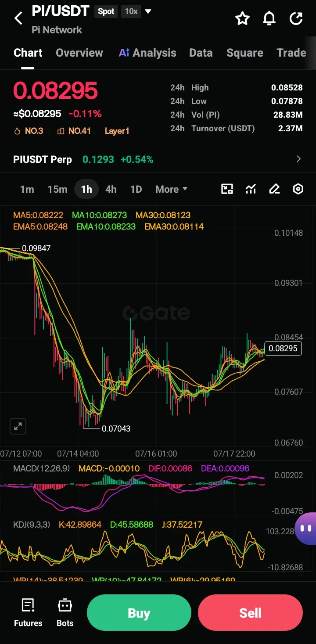Tap the red Sell button
316x644 pixels.
251,613
